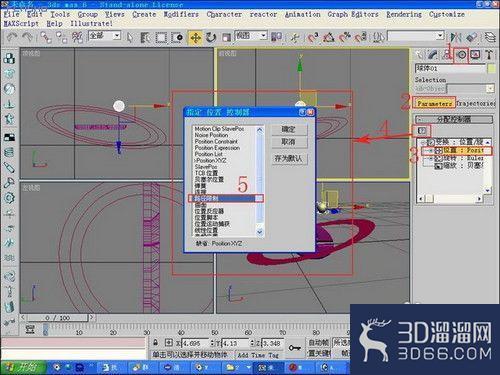
Task: Expand the 旋转 Euler track node
Action: tap(431, 158)
